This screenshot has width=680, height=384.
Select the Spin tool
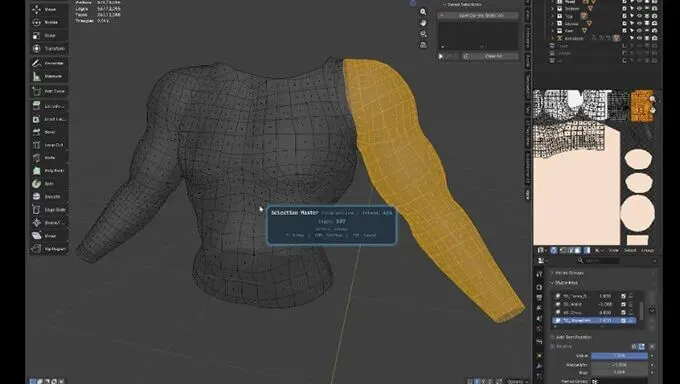click(49, 184)
